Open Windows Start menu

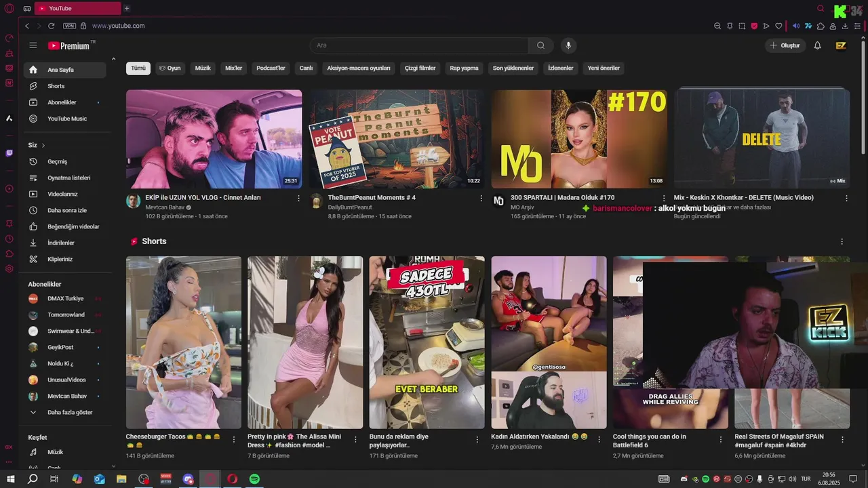click(x=11, y=479)
